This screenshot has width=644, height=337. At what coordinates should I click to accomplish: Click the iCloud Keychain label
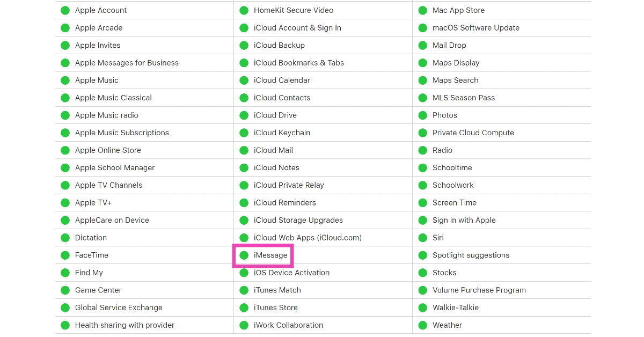coord(282,133)
